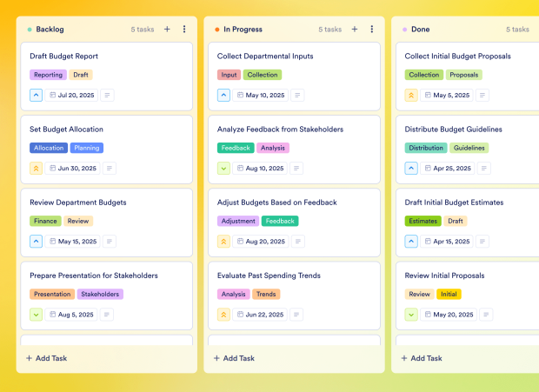The height and width of the screenshot is (392, 539).
Task: Change high priority on Set Budget Allocation
Action: point(37,169)
